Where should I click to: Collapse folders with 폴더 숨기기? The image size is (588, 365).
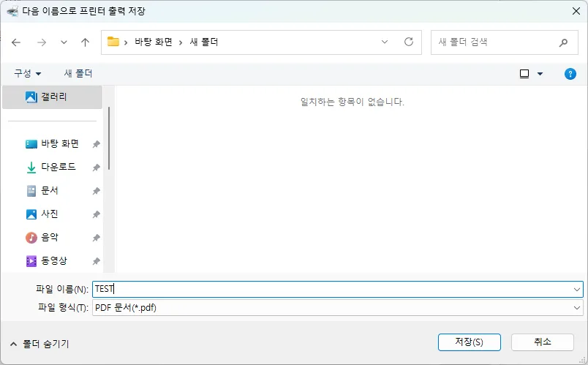tap(39, 343)
